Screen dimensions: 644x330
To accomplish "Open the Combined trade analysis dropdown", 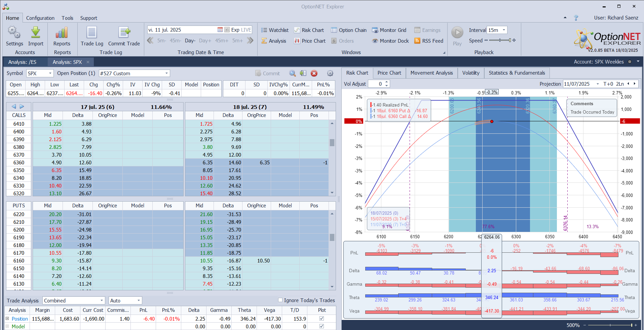I will coord(102,300).
